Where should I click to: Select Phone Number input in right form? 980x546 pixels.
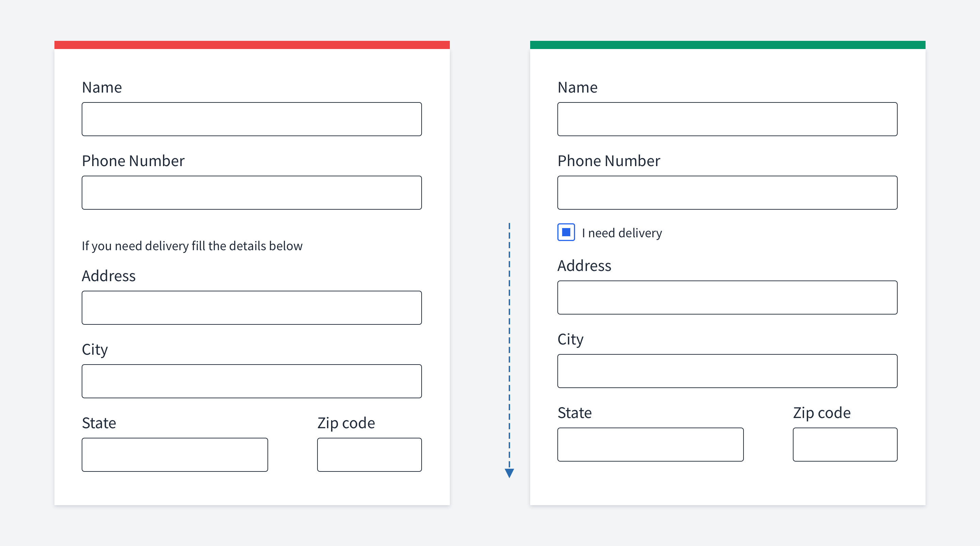click(728, 193)
